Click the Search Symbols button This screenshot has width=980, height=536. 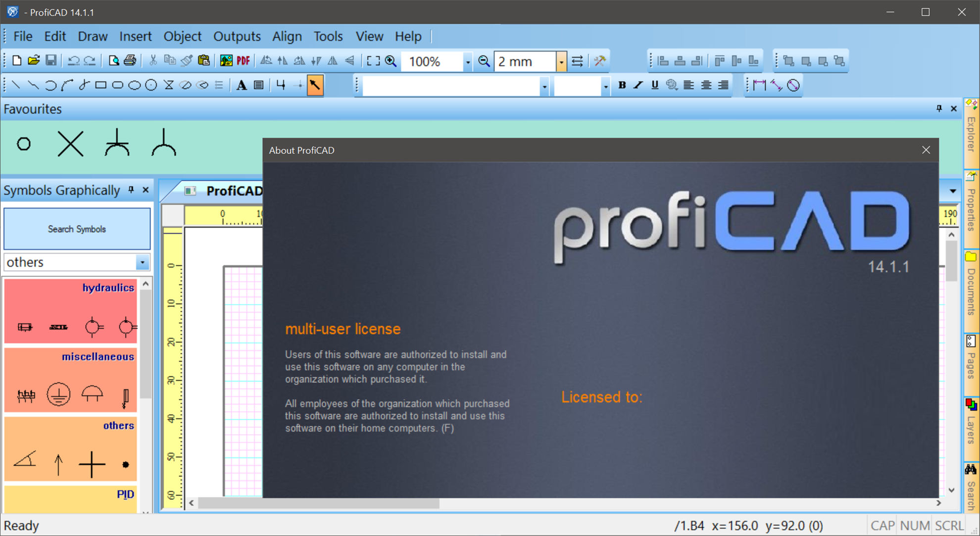coord(77,229)
